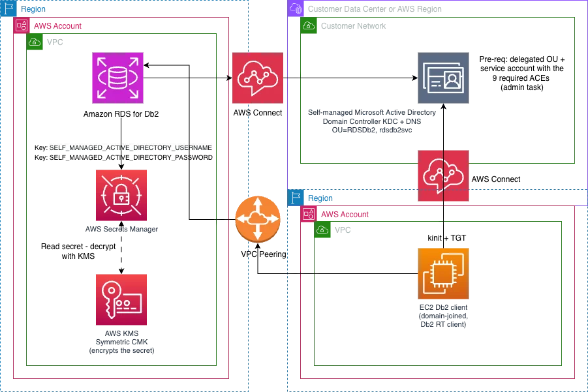
Task: Click the Self-managed Microsoft Active Directory caption
Action: coord(371,121)
